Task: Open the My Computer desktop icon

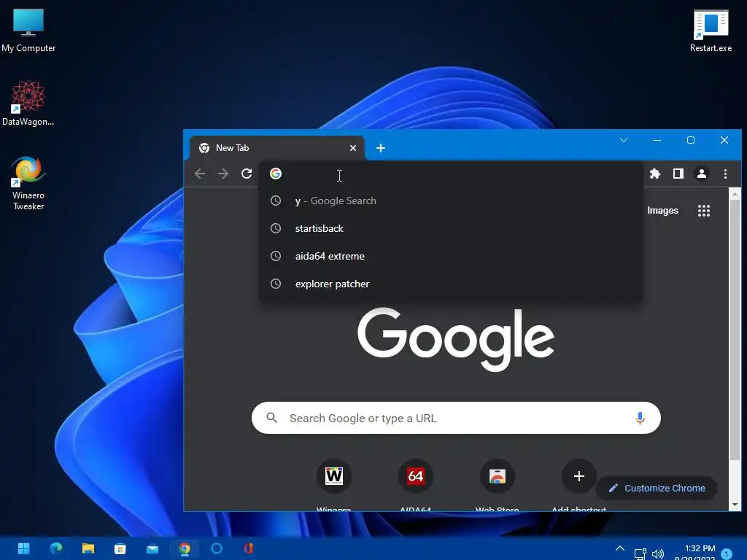Action: [x=28, y=31]
